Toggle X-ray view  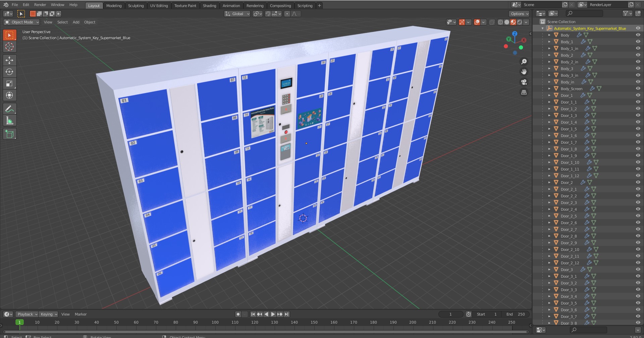(492, 22)
